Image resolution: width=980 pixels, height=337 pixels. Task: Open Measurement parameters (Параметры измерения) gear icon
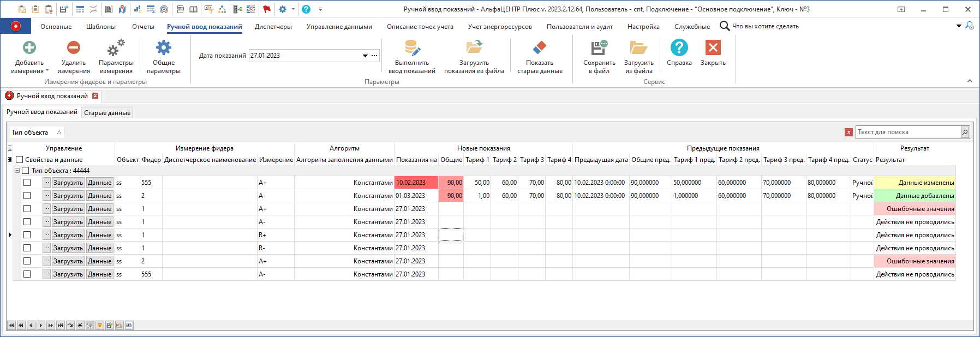coord(116,48)
